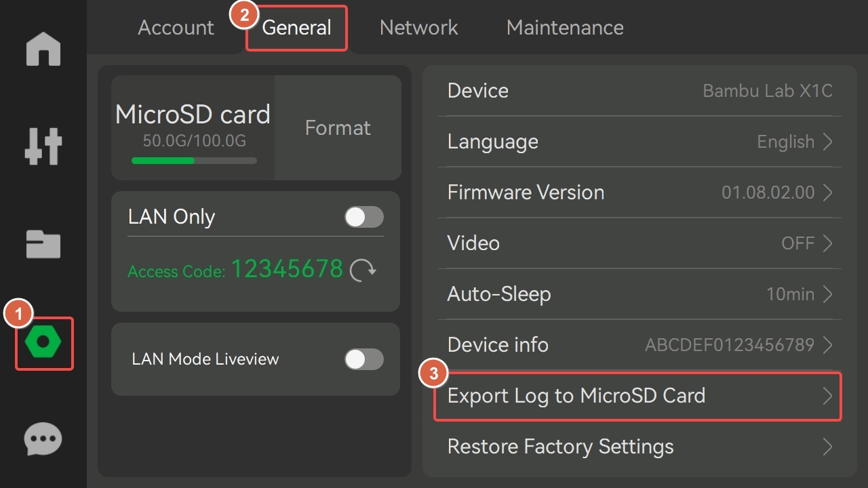
Task: Expand the Language chevron
Action: pyautogui.click(x=827, y=142)
